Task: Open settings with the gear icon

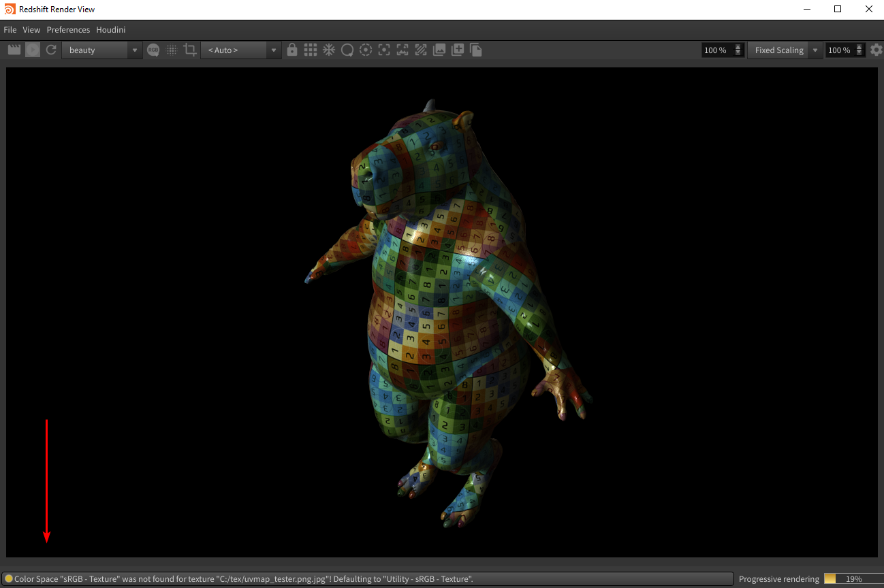Action: tap(877, 50)
